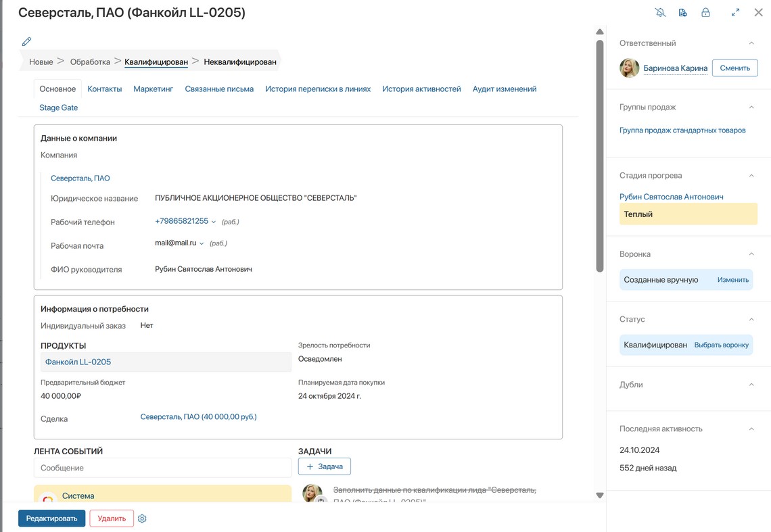Click email mail@mail.ru
The width and height of the screenshot is (771, 532).
176,243
